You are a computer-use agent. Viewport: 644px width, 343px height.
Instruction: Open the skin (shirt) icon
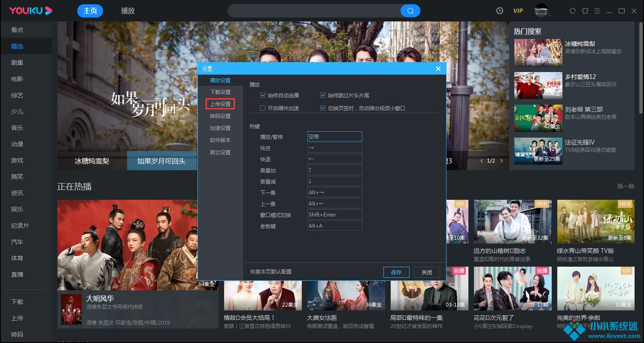tap(585, 11)
